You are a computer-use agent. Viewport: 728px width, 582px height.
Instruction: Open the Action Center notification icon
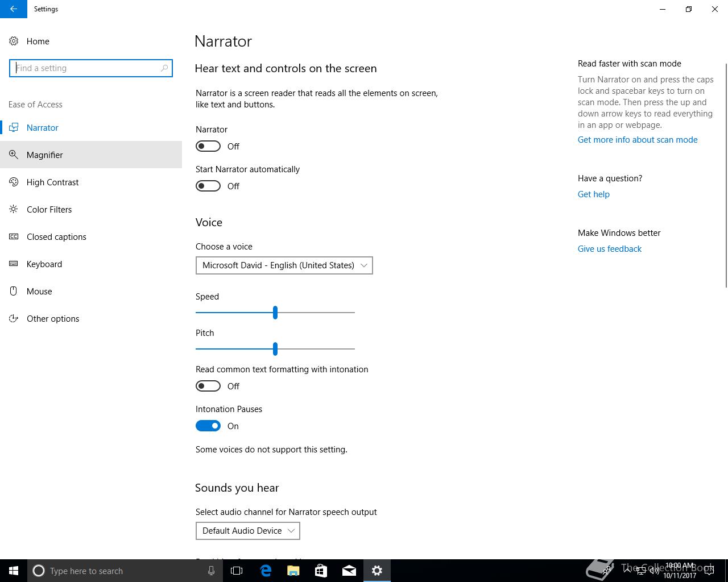pos(709,571)
